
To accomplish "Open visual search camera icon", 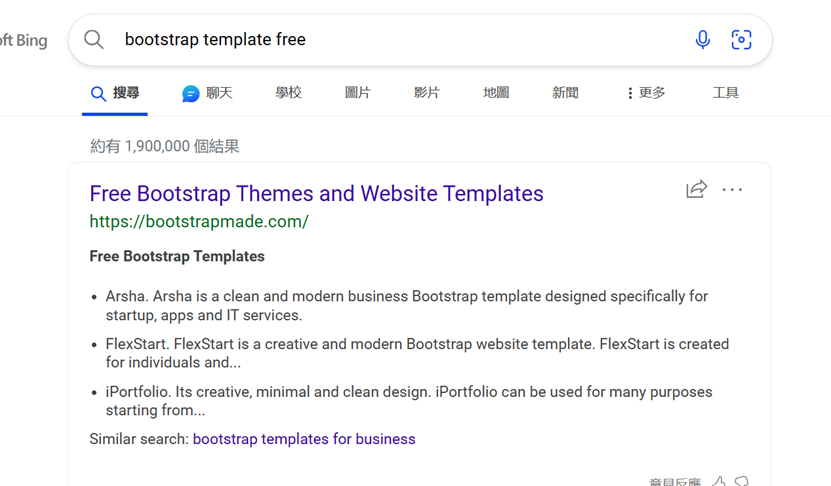I will coord(741,40).
